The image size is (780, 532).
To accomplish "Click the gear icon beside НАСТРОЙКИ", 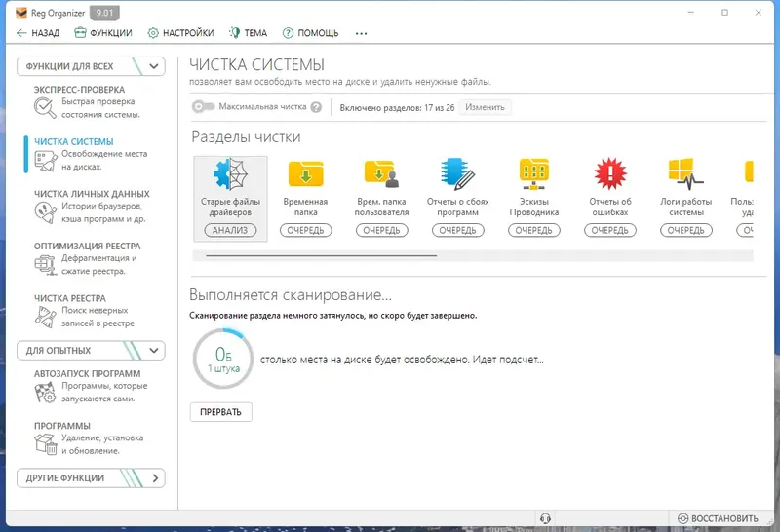I will [153, 33].
